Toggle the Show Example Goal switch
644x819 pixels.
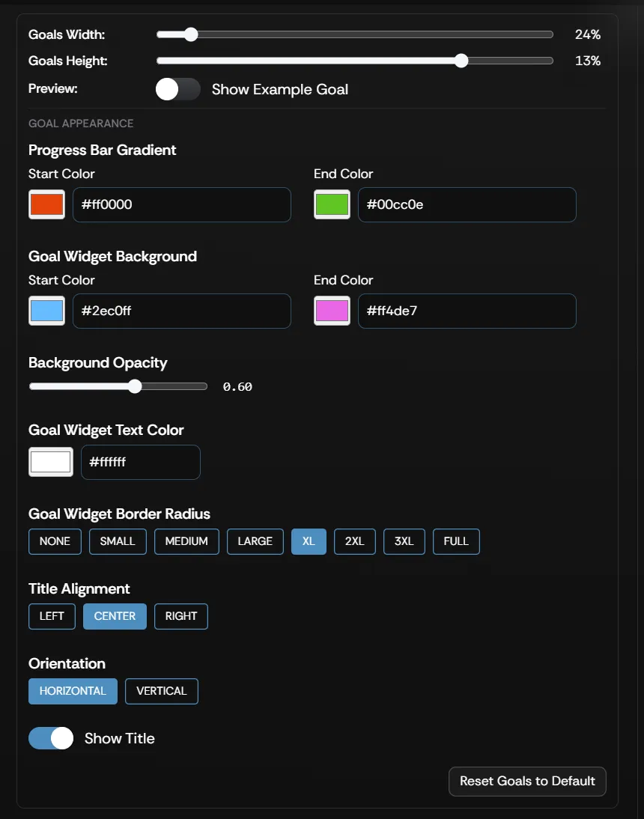tap(178, 89)
